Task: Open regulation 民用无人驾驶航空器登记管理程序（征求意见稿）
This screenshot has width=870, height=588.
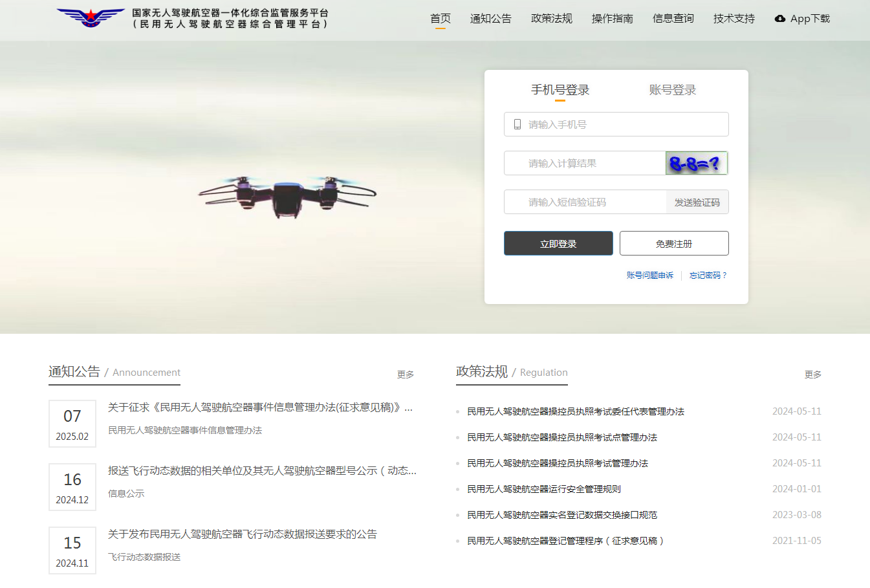Action: [567, 541]
